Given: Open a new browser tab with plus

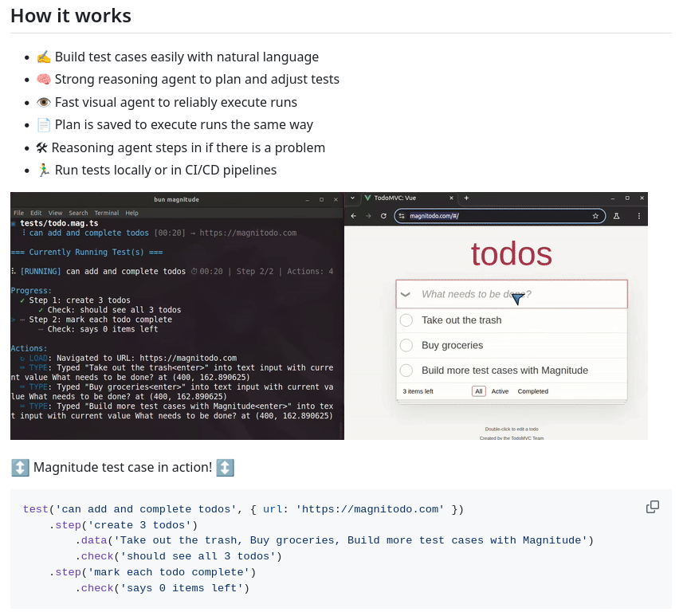Looking at the screenshot, I should pyautogui.click(x=466, y=198).
